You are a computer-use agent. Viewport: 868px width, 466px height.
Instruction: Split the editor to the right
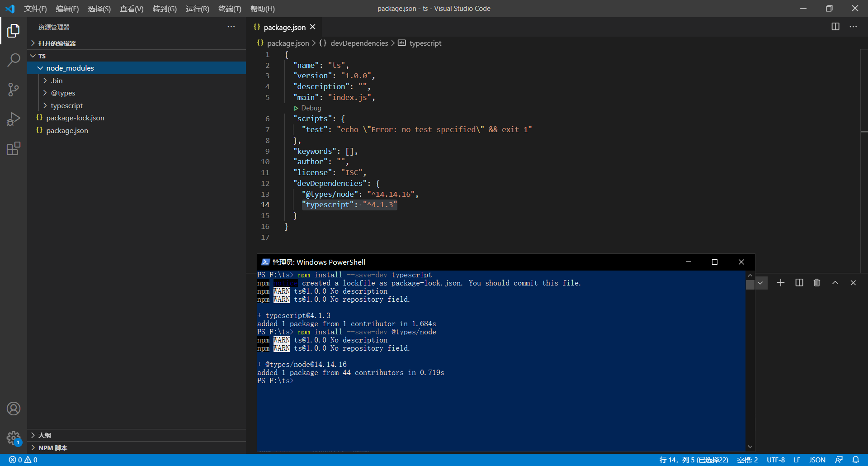(x=835, y=27)
